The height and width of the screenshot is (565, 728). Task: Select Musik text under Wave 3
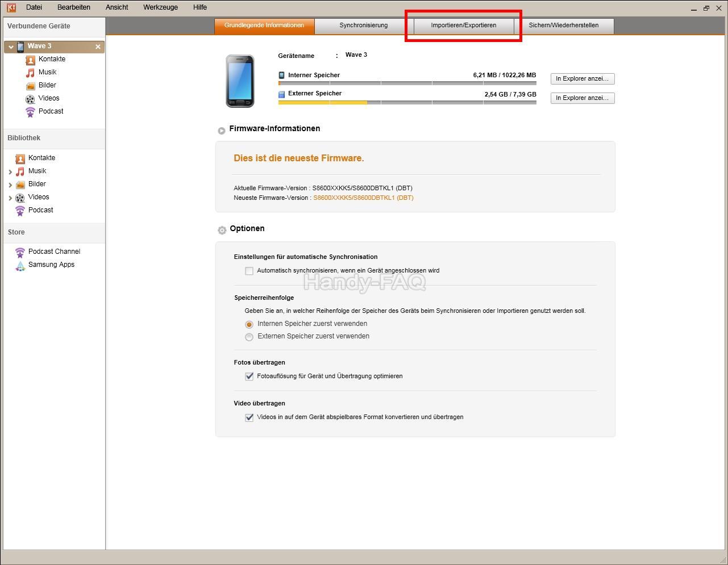coord(47,73)
